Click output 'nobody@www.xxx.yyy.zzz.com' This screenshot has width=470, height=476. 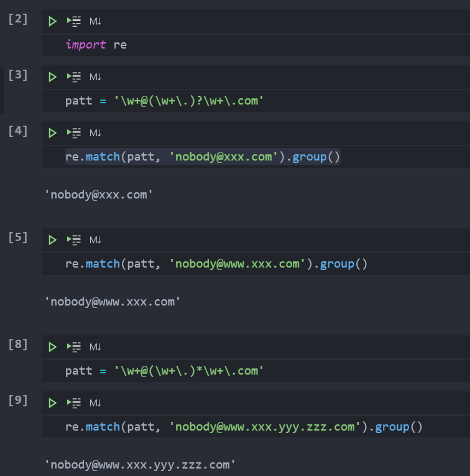(x=140, y=465)
